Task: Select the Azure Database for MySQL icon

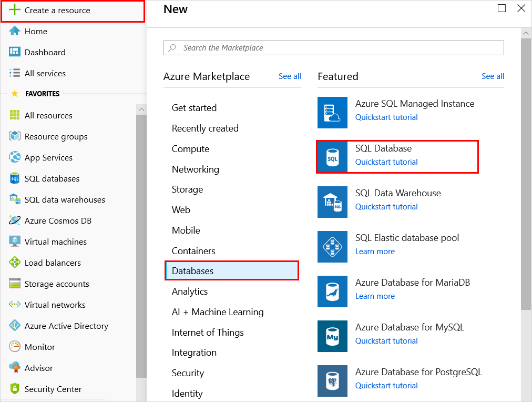Action: [x=332, y=336]
